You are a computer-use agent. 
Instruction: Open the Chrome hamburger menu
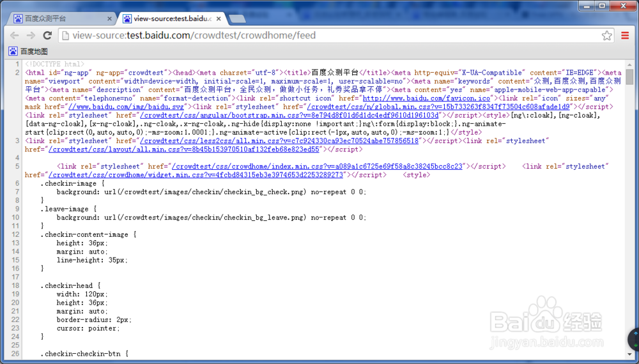click(x=625, y=35)
